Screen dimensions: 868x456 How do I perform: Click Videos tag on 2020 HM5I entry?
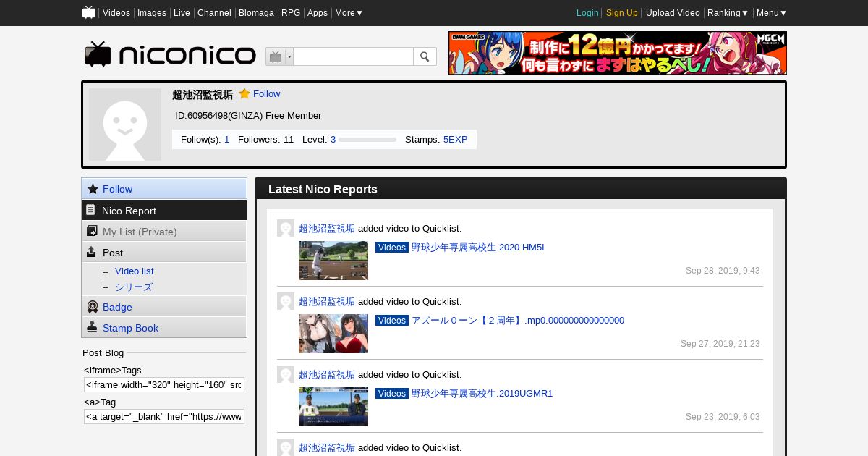click(x=392, y=248)
